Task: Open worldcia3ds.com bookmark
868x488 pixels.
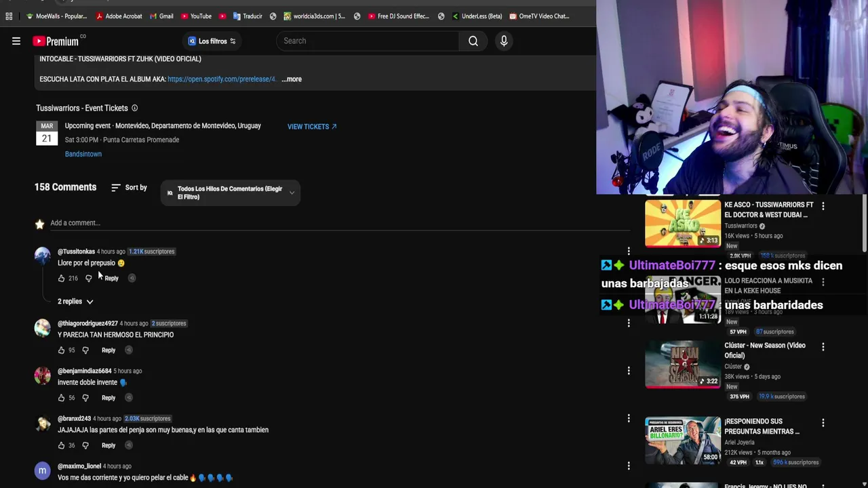Action: (x=315, y=16)
